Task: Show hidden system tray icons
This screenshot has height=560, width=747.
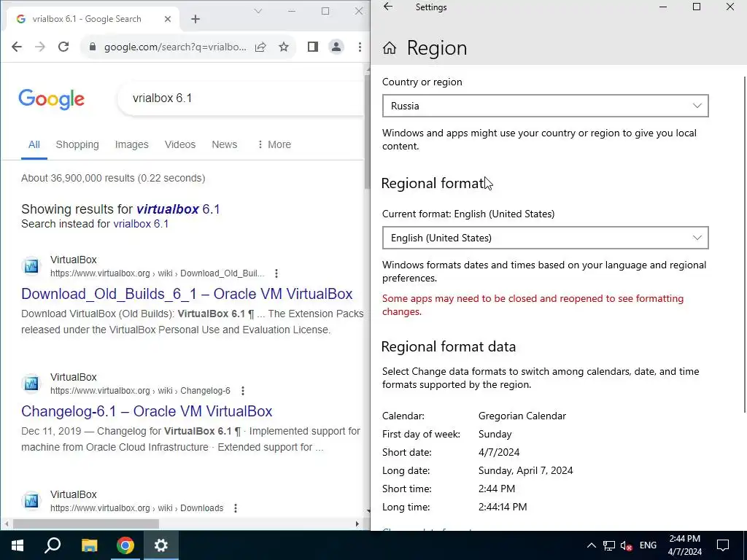Action: point(591,545)
